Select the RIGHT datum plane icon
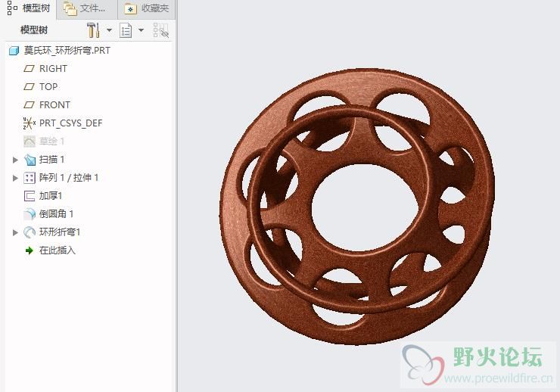This screenshot has width=560, height=392. click(x=29, y=69)
